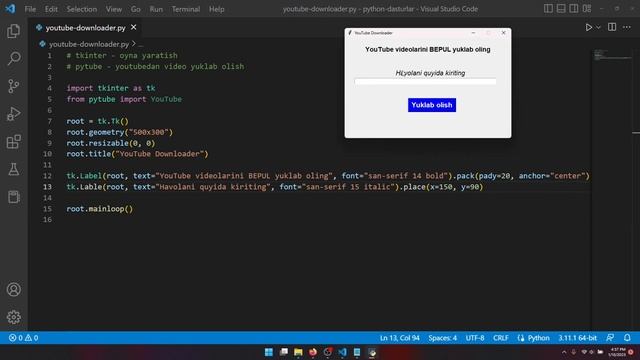The image size is (640, 360).
Task: Open the notifications bell in the status bar
Action: click(x=627, y=338)
